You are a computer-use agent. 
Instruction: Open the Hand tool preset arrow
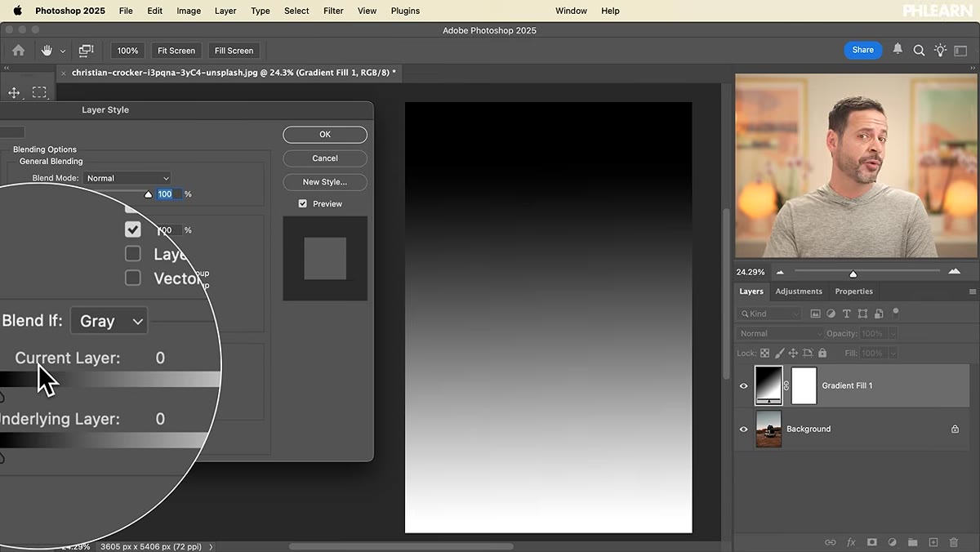coord(63,51)
